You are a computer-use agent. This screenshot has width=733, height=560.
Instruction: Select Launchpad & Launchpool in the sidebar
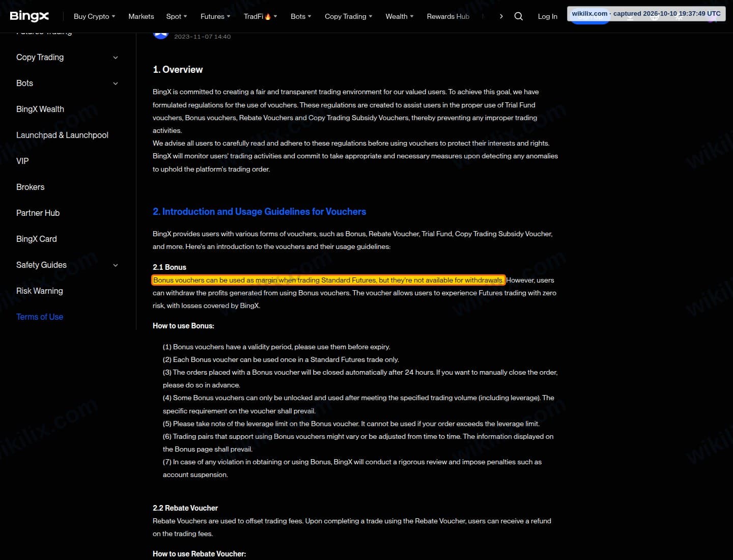point(62,135)
